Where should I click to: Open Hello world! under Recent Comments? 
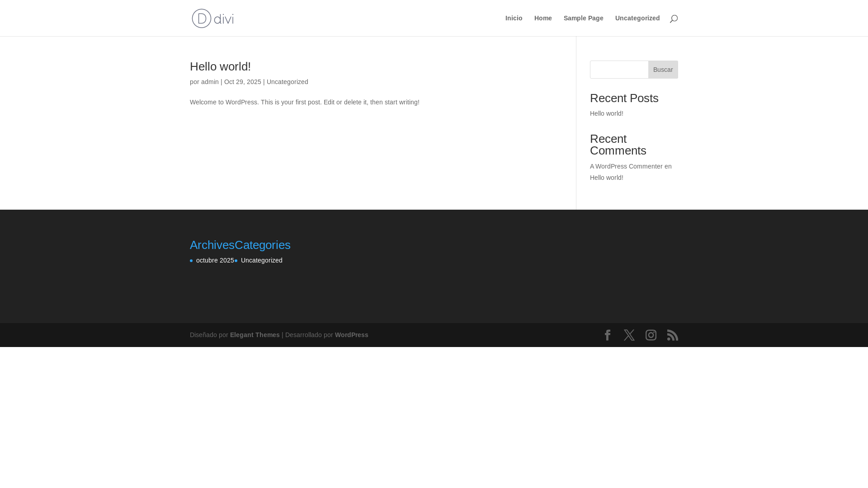[x=607, y=178]
